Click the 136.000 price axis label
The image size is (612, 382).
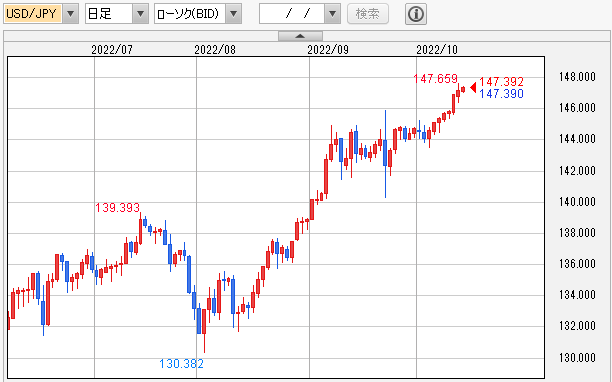(577, 264)
